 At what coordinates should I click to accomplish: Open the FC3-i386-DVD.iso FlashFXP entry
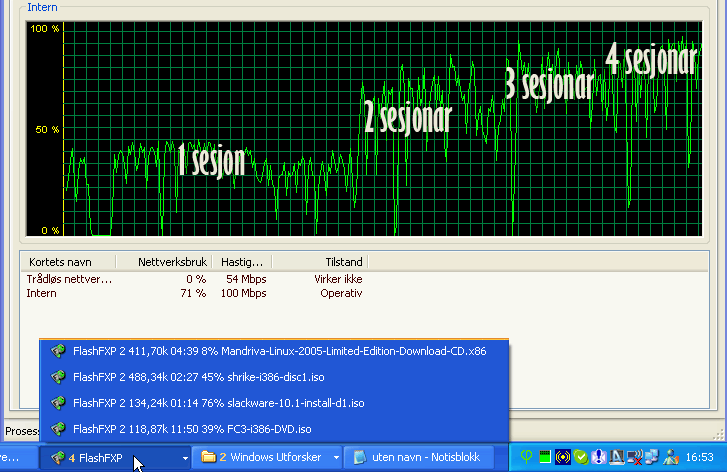[x=274, y=429]
